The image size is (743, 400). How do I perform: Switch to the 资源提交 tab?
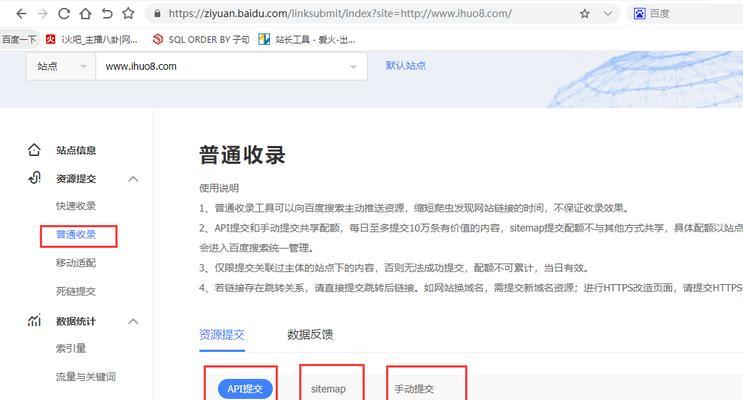pyautogui.click(x=222, y=335)
